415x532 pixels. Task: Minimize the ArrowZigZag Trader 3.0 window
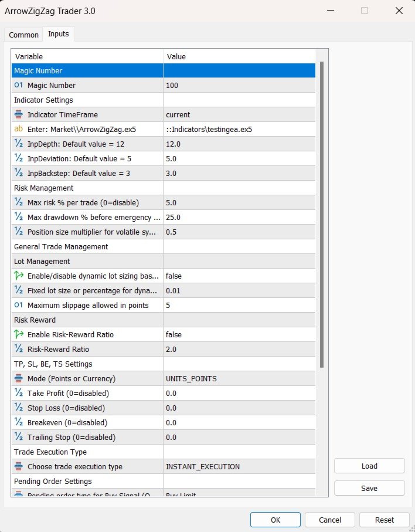[331, 11]
